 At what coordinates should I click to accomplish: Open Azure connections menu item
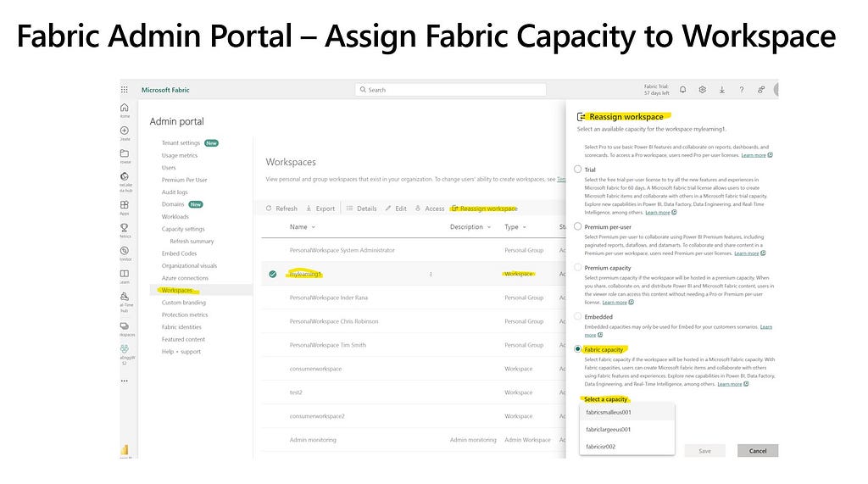(x=185, y=278)
